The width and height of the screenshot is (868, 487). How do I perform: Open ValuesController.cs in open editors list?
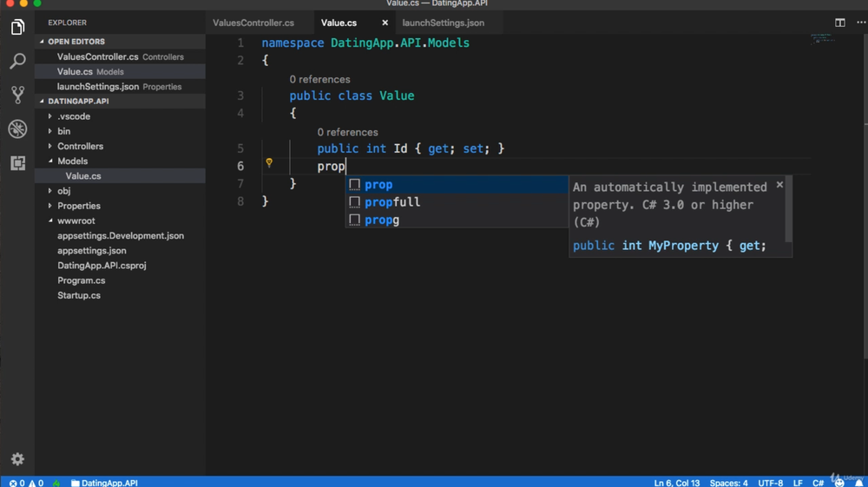pos(120,56)
